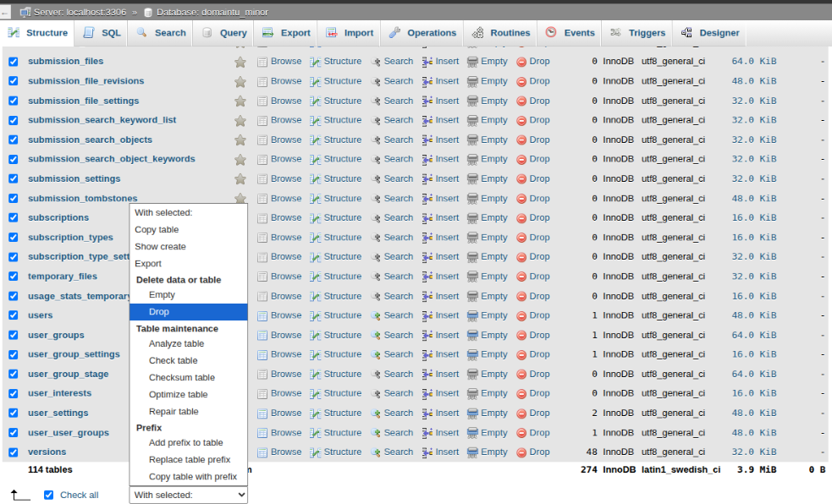The image size is (832, 504).
Task: Click Search icon for subscription_types row
Action: point(376,238)
